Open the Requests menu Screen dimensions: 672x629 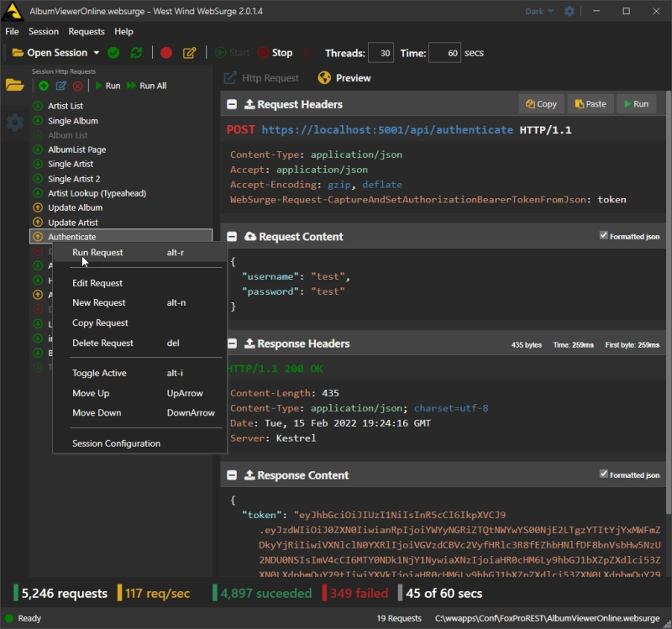(x=87, y=31)
